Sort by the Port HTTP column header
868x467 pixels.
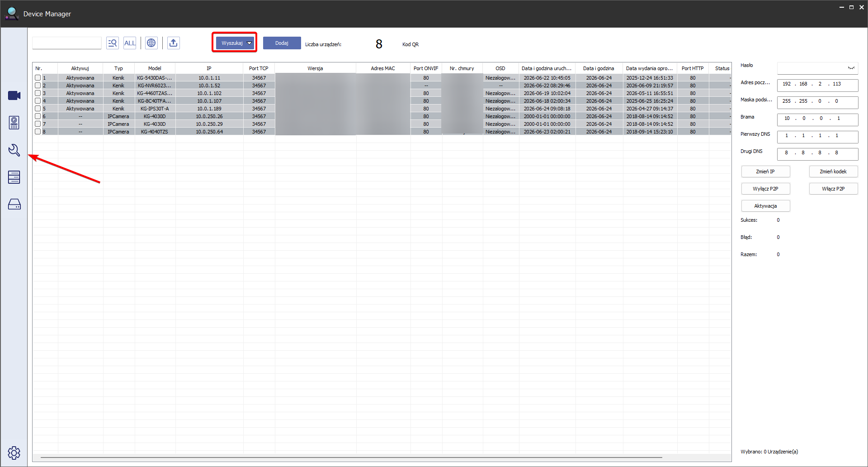coord(693,68)
